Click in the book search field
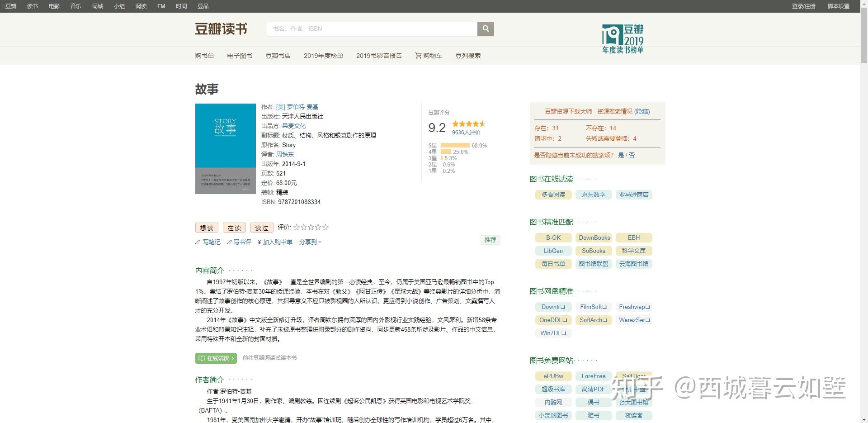This screenshot has height=423, width=868. pos(372,29)
